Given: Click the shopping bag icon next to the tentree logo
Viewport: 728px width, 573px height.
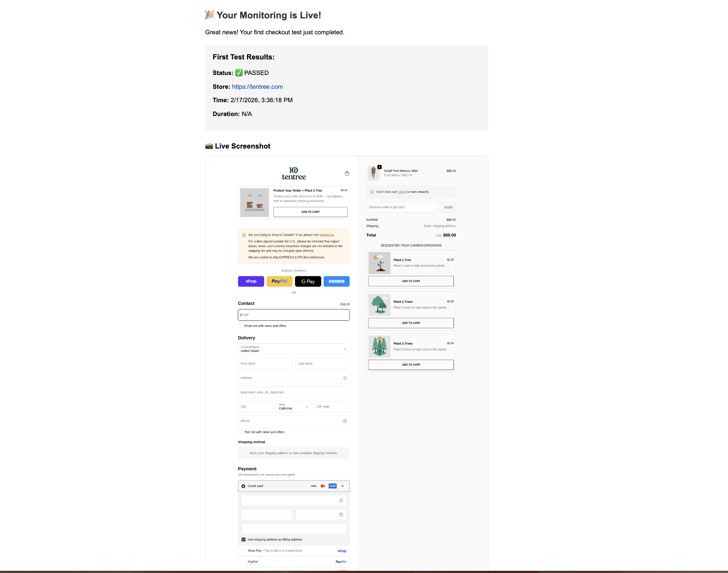Looking at the screenshot, I should pyautogui.click(x=347, y=173).
